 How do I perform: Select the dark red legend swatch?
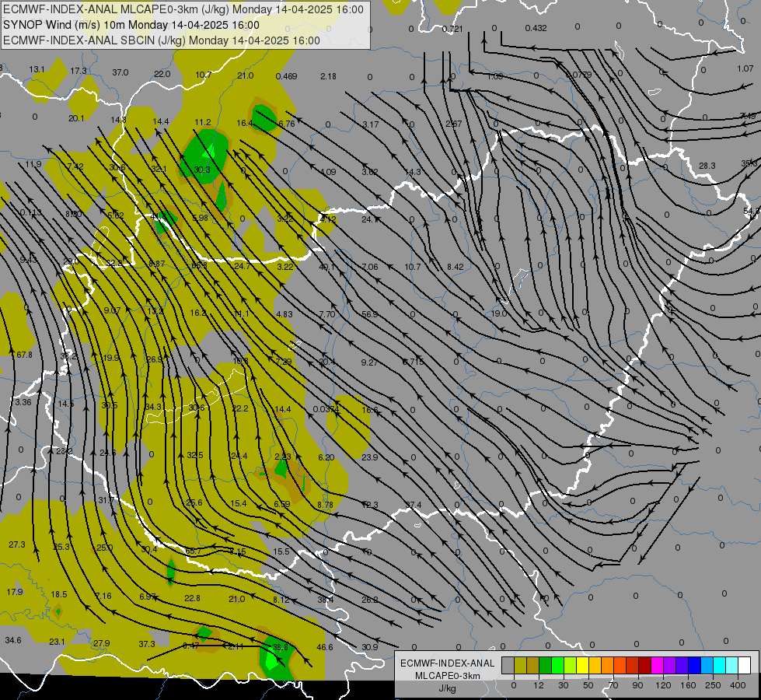644,666
